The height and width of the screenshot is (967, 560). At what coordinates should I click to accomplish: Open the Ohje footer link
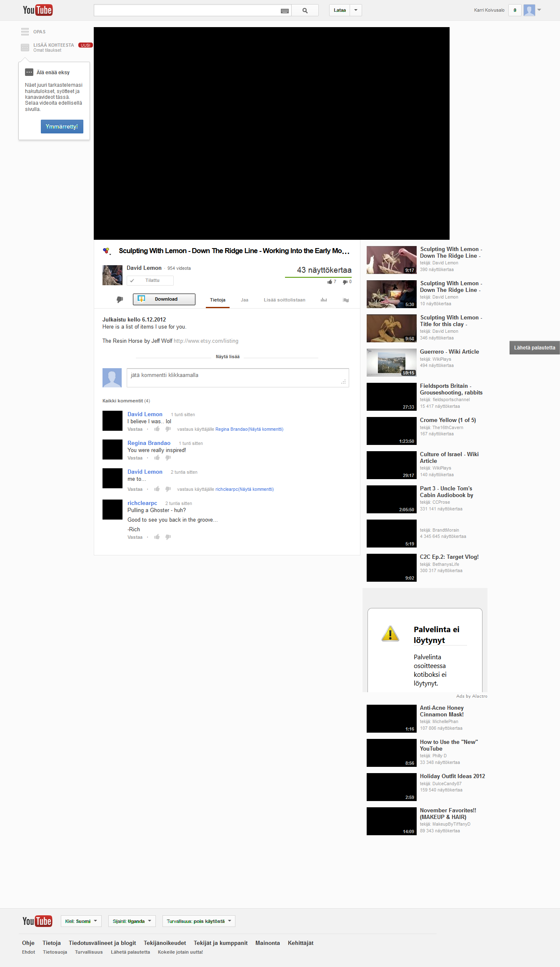(28, 943)
